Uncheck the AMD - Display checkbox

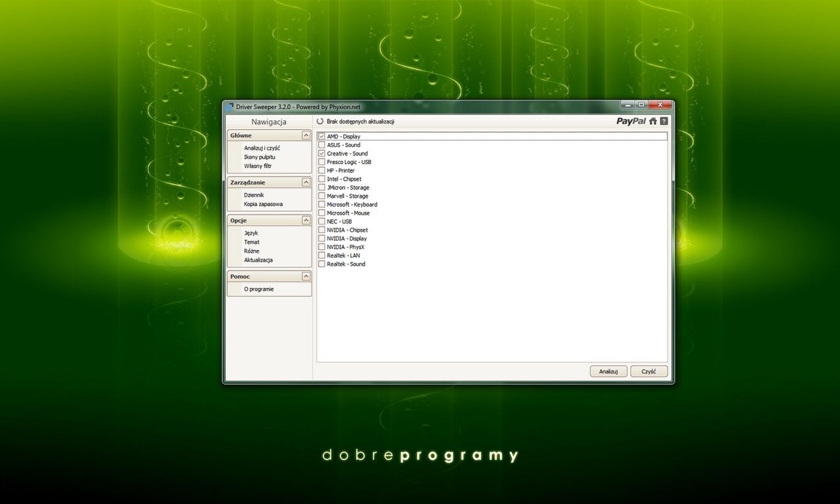coord(322,136)
